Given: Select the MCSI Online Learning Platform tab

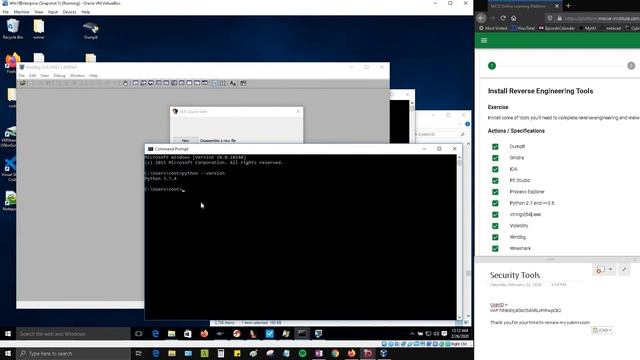Looking at the screenshot, I should point(524,6).
